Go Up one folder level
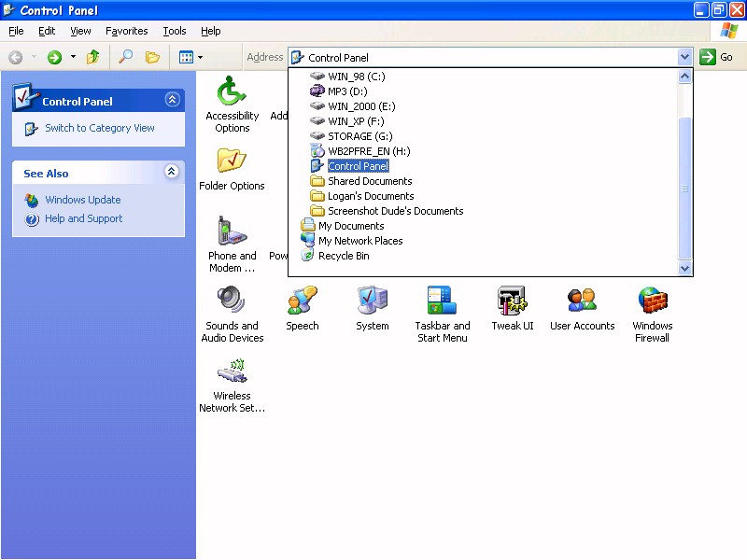 click(92, 58)
